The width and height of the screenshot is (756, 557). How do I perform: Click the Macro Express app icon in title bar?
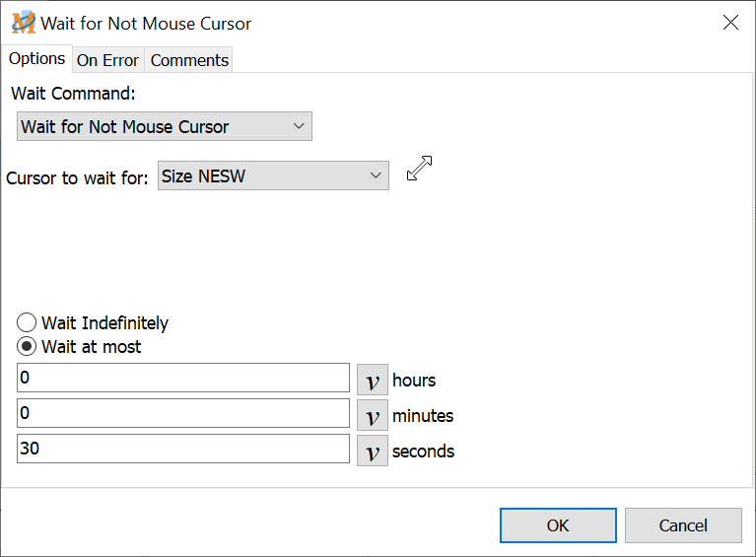pos(23,23)
